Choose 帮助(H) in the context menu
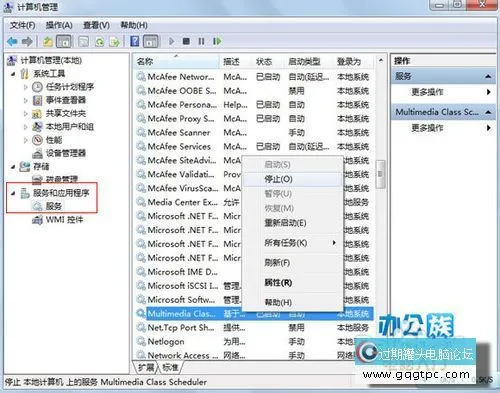 [x=293, y=302]
